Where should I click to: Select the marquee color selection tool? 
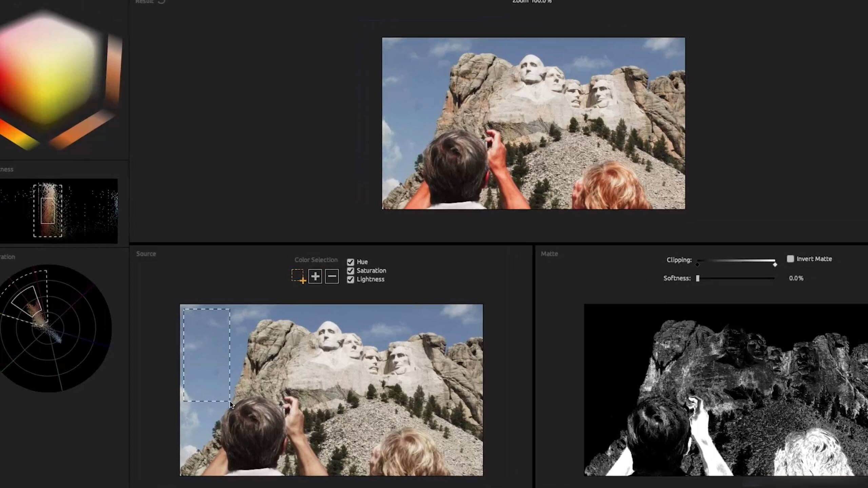298,276
